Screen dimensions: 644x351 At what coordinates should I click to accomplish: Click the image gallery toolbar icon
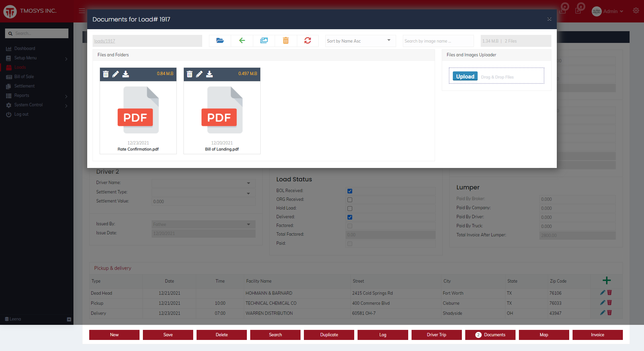264,41
